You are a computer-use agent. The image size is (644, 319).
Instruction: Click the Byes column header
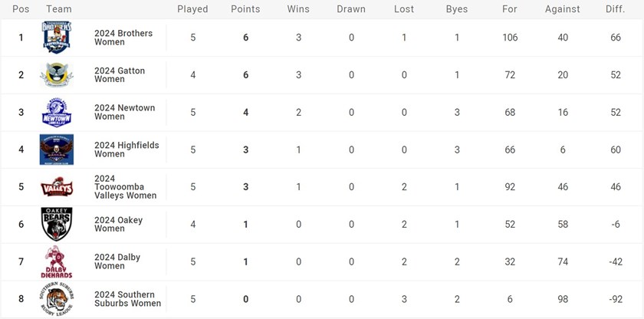coord(457,9)
